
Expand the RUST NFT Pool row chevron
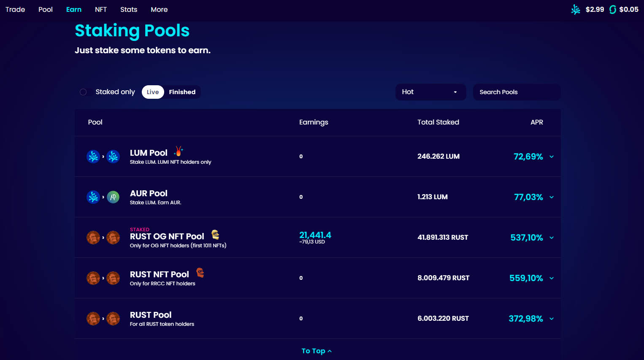(551, 278)
